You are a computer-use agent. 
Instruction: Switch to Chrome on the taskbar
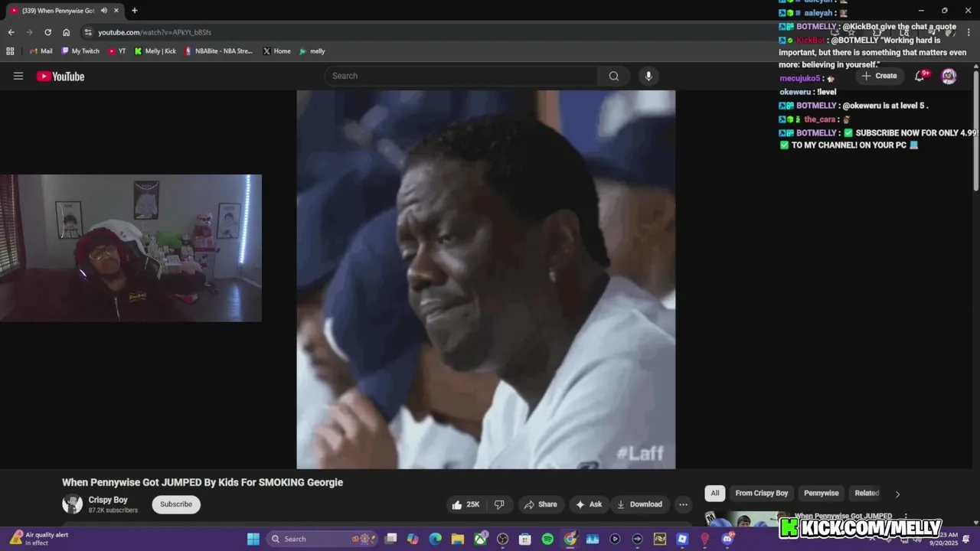tap(570, 539)
